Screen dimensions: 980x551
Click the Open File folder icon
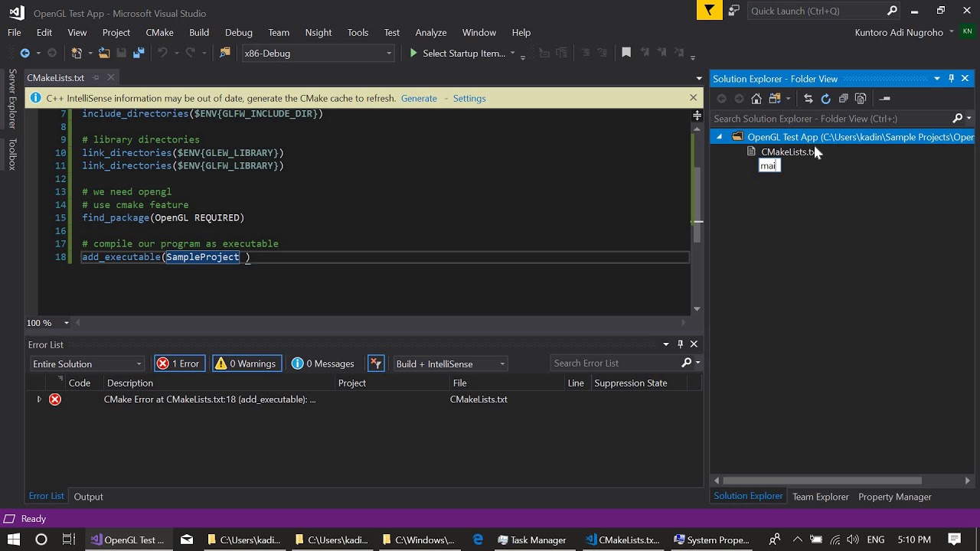click(x=103, y=53)
